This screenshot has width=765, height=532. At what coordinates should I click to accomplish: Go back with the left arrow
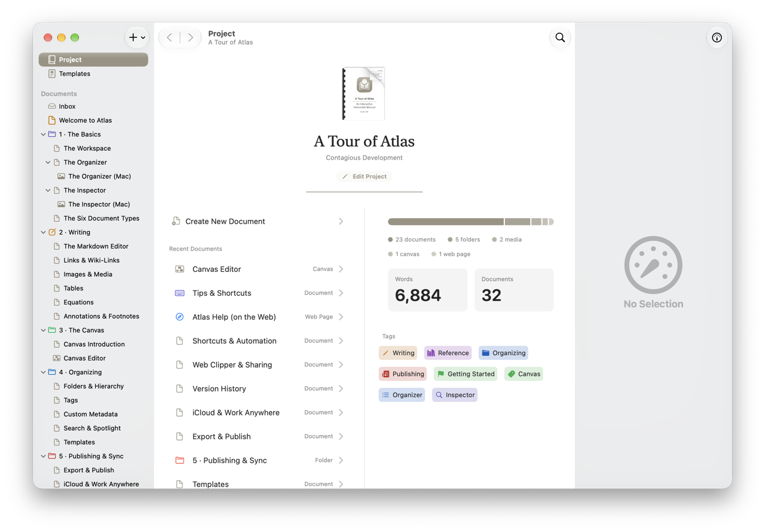point(170,38)
